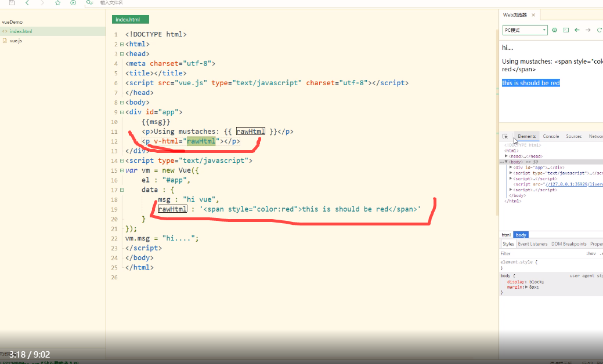Focus the file name search input

pyautogui.click(x=111, y=3)
